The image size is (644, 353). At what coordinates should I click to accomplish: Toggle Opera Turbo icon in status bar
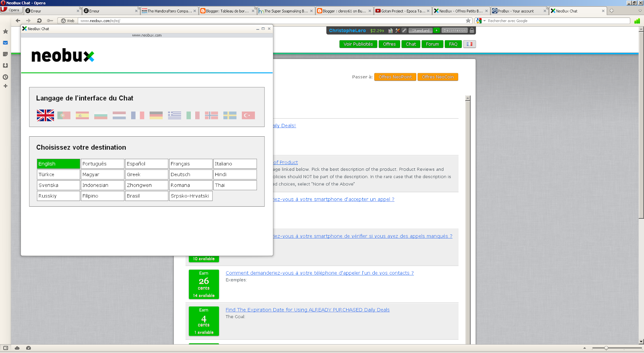click(x=29, y=348)
